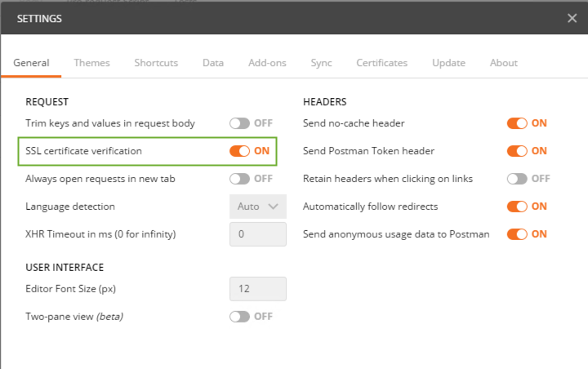The image size is (588, 369).
Task: Enable Retain headers when clicking on links
Action: pos(518,179)
